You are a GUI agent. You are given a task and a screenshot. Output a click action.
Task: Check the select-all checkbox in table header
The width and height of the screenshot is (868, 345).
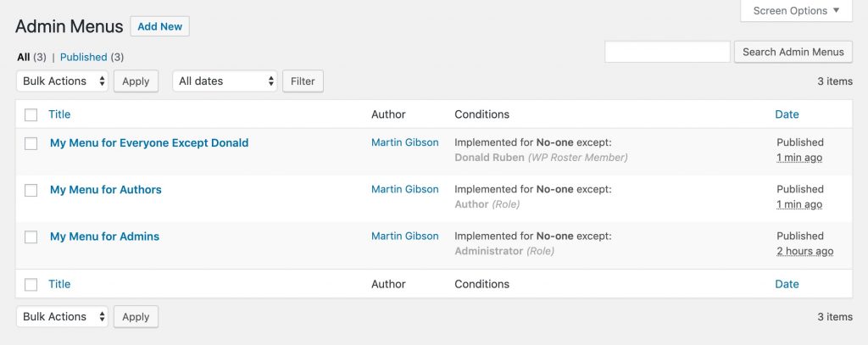coord(31,114)
